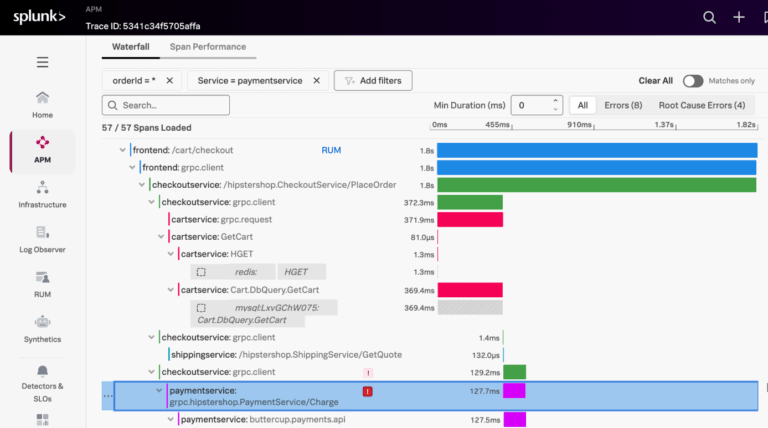The image size is (768, 428).
Task: Open RUM section in sidebar
Action: 42,284
